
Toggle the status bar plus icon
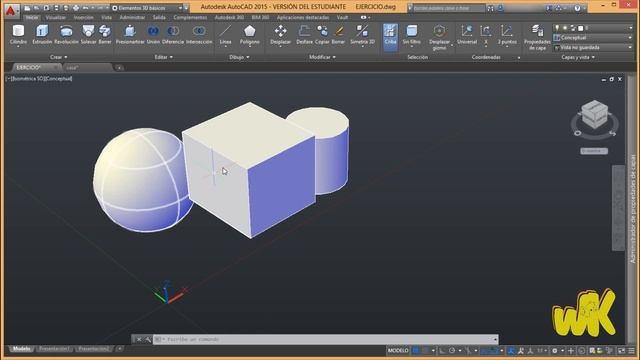tap(571, 351)
